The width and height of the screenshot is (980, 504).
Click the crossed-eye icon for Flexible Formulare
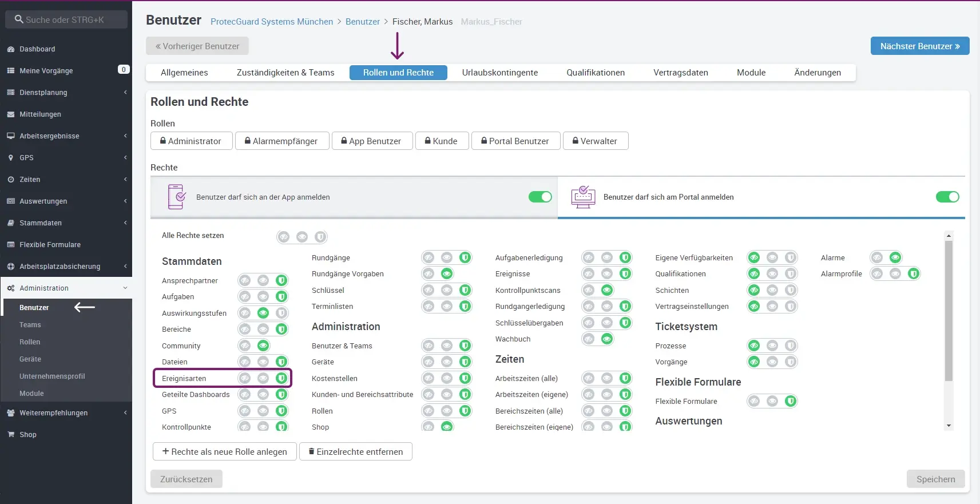[754, 401]
